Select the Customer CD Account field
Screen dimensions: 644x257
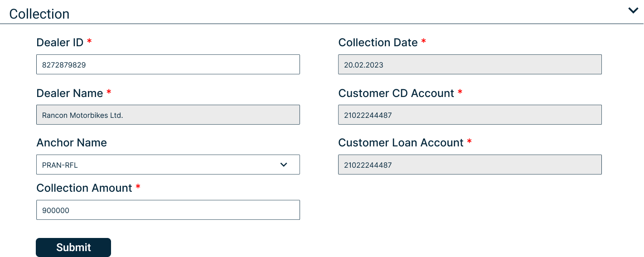tap(470, 115)
